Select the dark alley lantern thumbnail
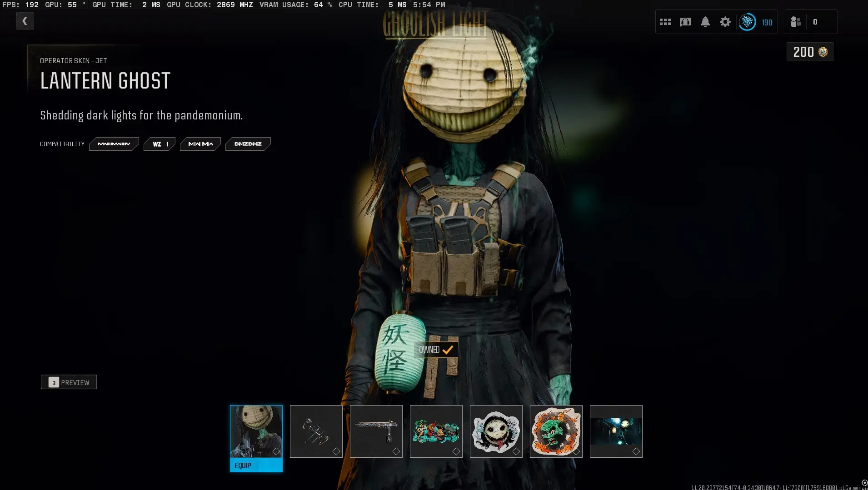Screen dimensions: 868x490 616,431
